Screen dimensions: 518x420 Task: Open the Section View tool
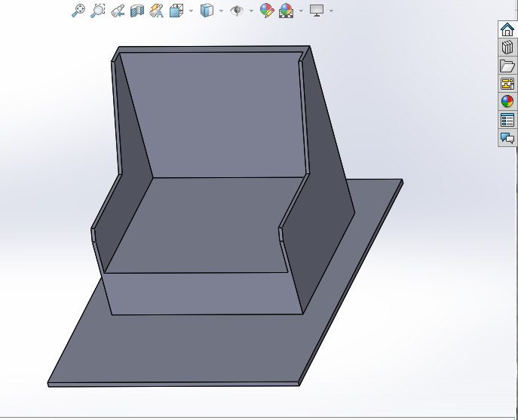pyautogui.click(x=137, y=11)
